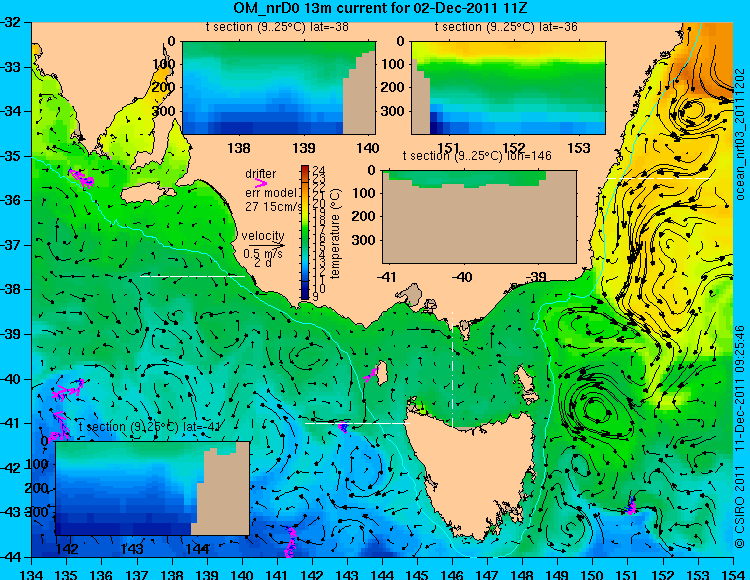Click the '2 d' legend text

coord(263,263)
